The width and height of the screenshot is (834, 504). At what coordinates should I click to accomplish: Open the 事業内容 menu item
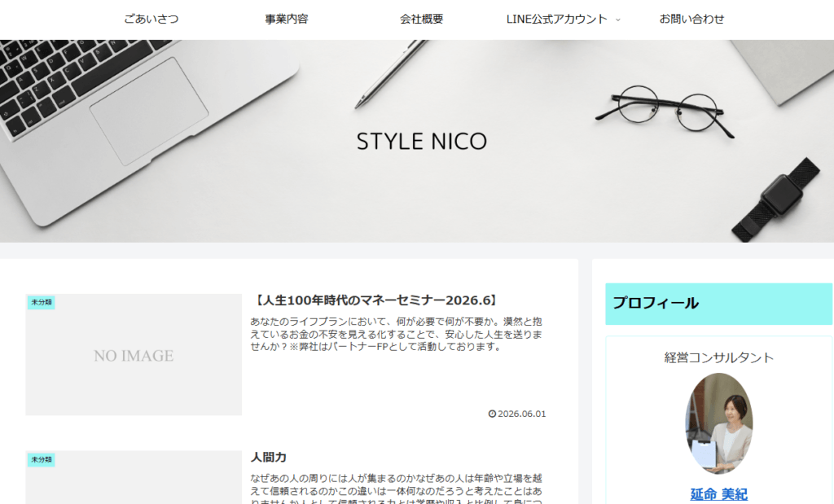coord(287,20)
